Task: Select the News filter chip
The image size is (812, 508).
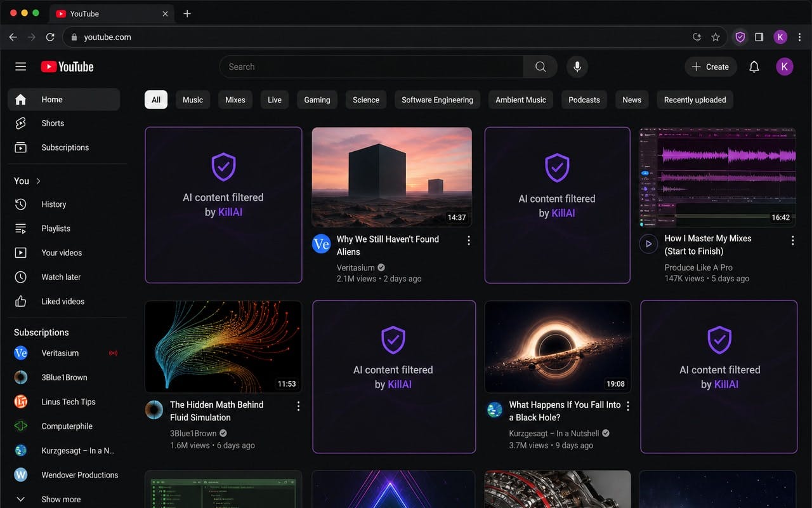Action: click(632, 100)
